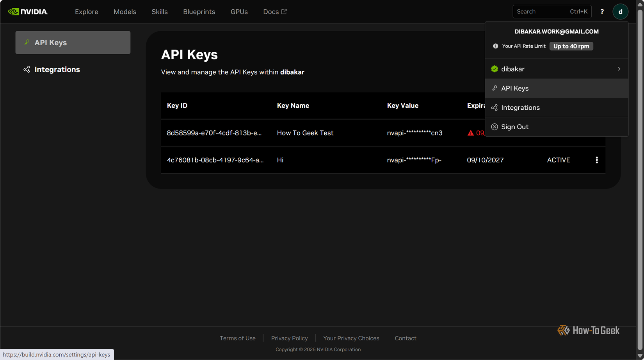This screenshot has height=360, width=644.
Task: Open Models in top navigation
Action: 125,12
